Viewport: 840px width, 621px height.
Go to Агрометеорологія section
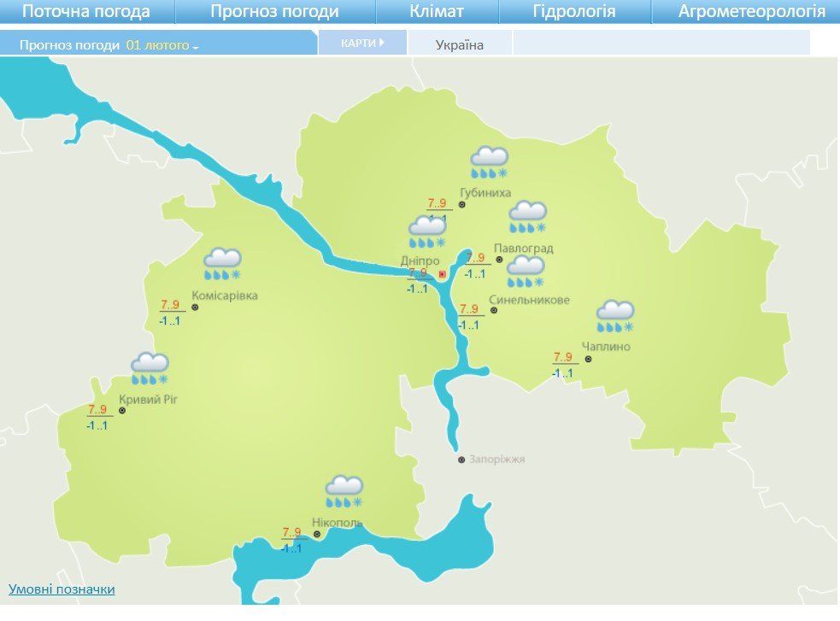tap(751, 11)
